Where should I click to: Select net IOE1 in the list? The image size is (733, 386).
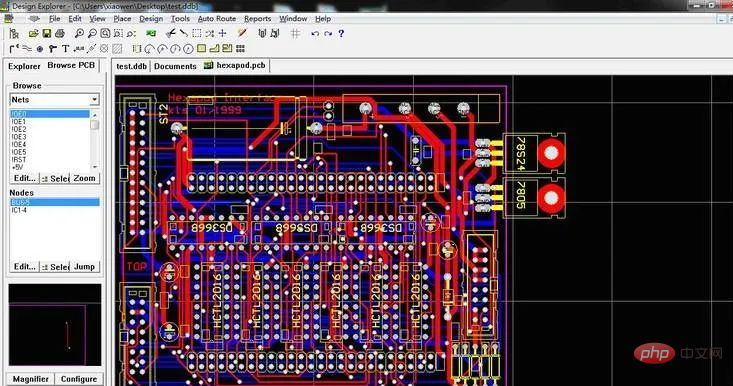point(50,122)
